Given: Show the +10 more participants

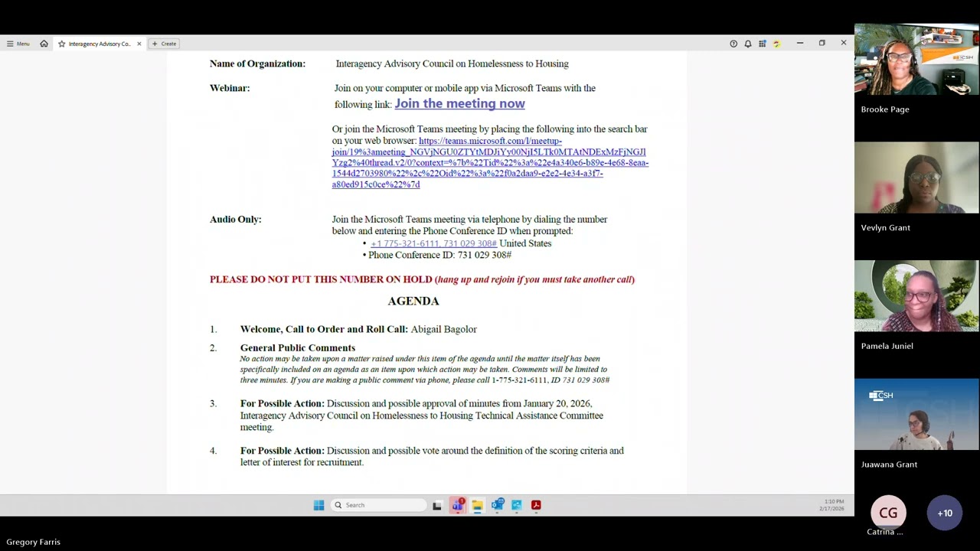Looking at the screenshot, I should tap(945, 514).
